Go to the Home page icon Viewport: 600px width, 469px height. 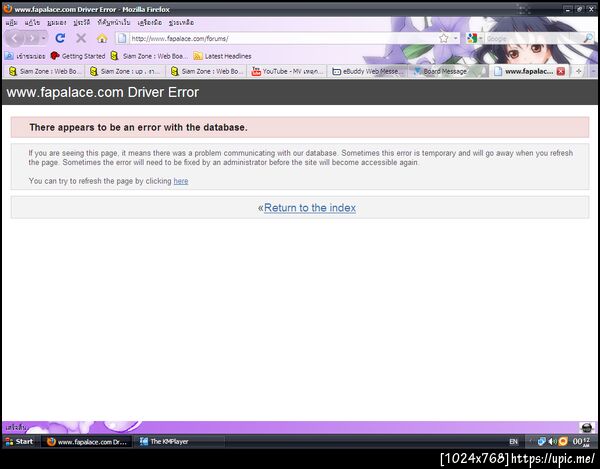tap(102, 38)
